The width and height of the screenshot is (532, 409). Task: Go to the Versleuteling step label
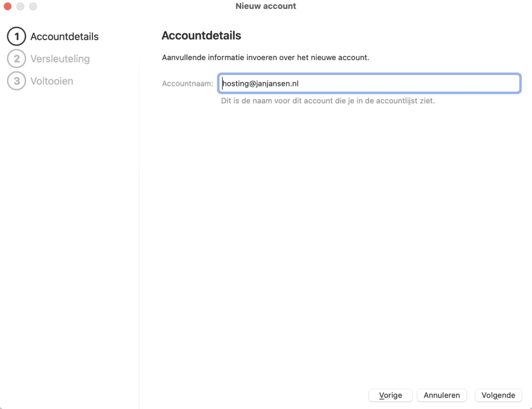(x=60, y=59)
